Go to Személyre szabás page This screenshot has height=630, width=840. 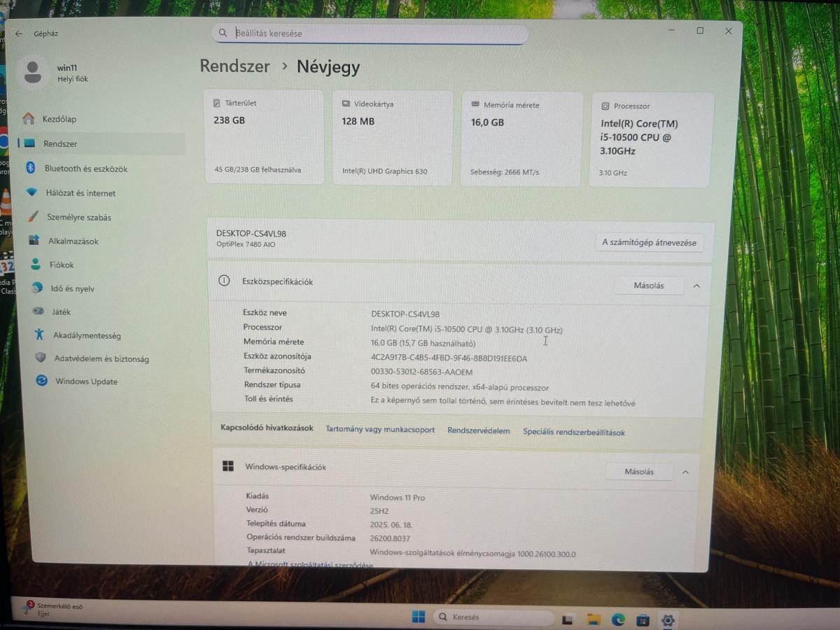(78, 217)
